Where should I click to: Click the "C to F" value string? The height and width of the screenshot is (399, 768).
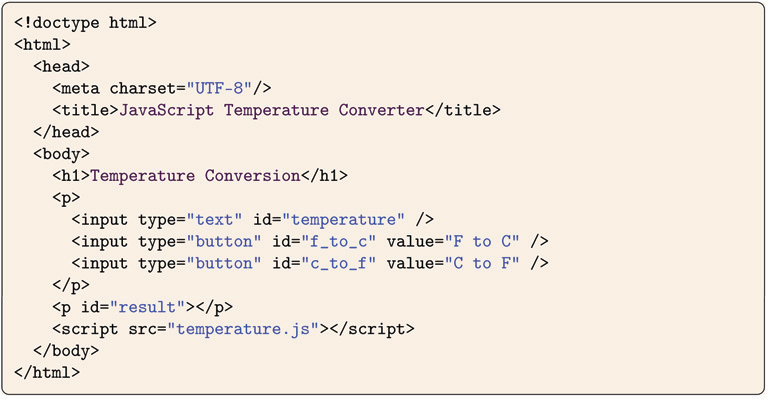tap(482, 263)
